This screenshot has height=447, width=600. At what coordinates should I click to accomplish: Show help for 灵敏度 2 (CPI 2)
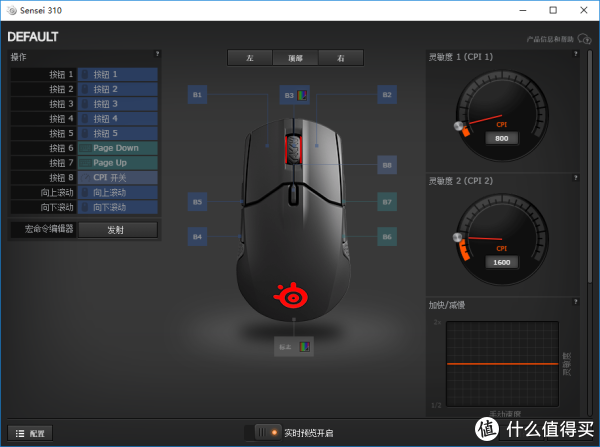pos(575,178)
